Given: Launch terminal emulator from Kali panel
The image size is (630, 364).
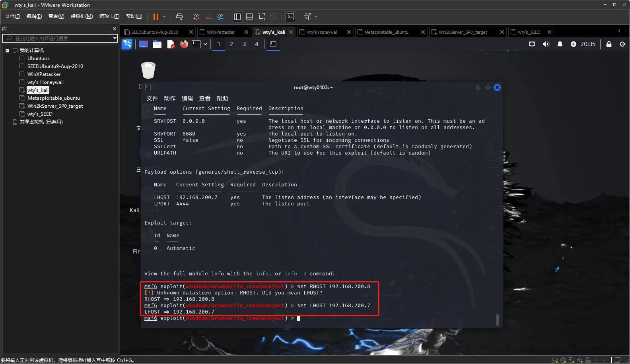Looking at the screenshot, I should pyautogui.click(x=196, y=44).
